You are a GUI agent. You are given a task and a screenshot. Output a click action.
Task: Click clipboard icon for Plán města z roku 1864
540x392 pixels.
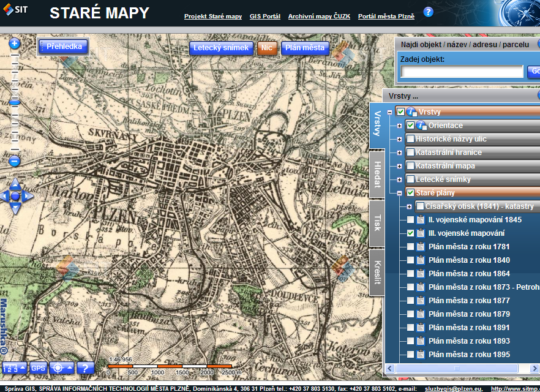(x=420, y=274)
